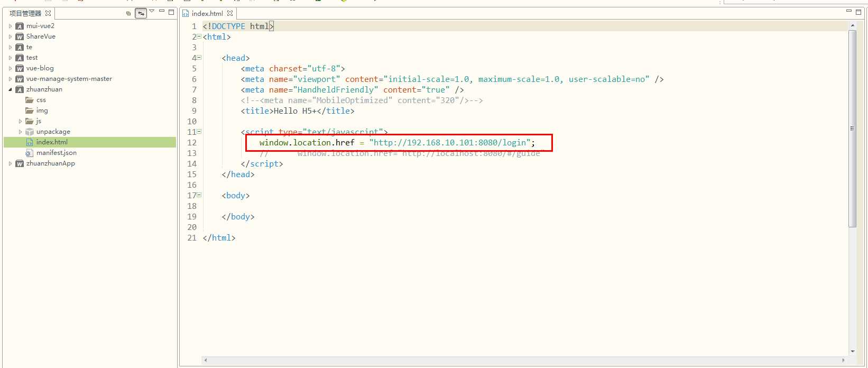Expand the test project arrow
The height and width of the screenshot is (368, 868).
click(x=10, y=58)
